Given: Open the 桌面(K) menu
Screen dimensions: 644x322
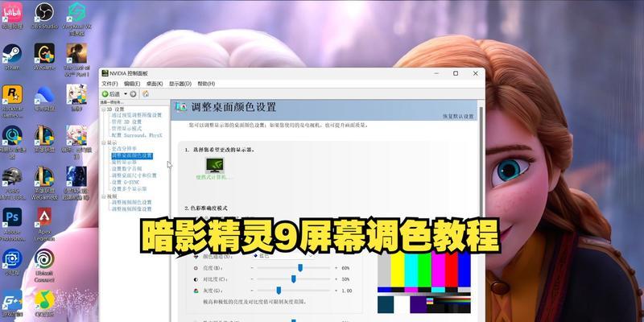Looking at the screenshot, I should [155, 84].
